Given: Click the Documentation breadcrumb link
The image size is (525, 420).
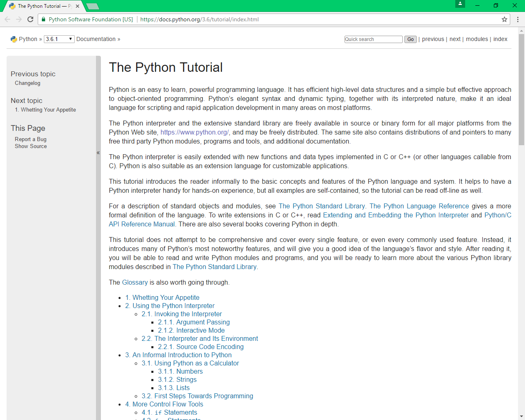Looking at the screenshot, I should click(96, 39).
